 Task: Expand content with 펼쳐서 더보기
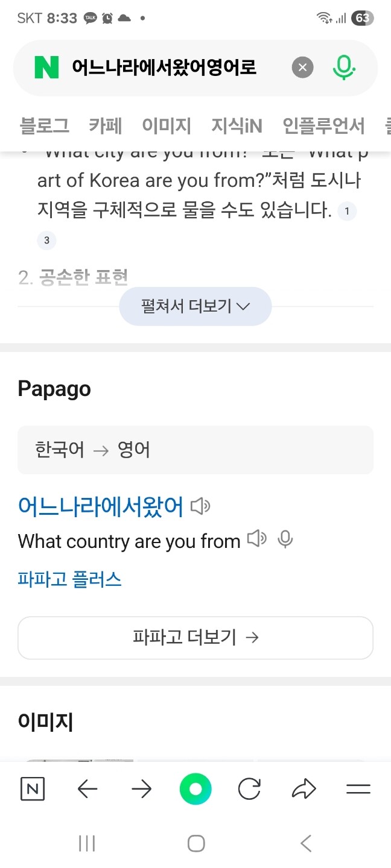tap(195, 306)
